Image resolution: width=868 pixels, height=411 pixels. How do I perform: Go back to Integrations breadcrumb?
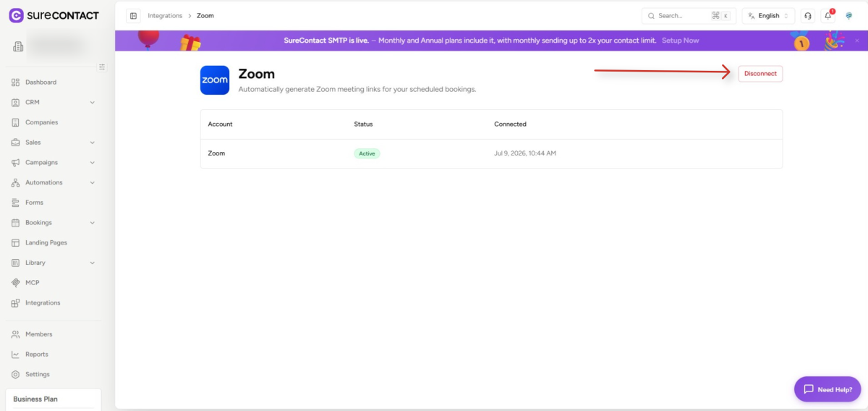point(165,16)
